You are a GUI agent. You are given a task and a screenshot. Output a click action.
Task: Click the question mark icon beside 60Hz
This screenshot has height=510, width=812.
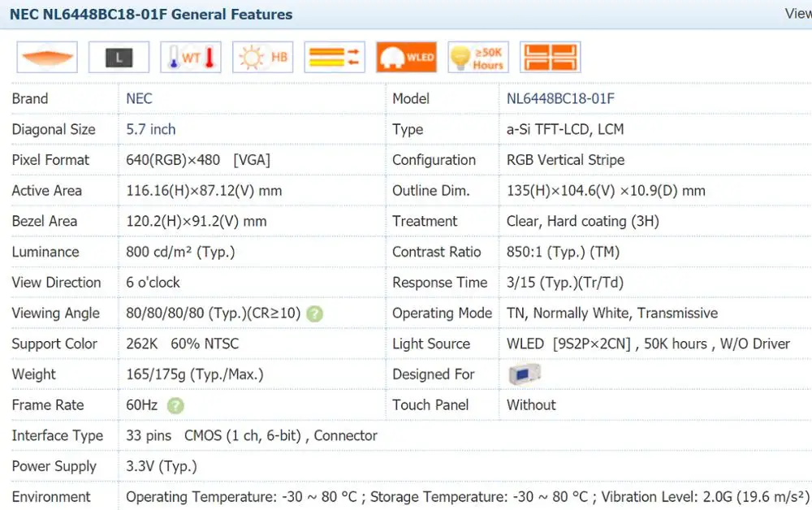pos(175,405)
